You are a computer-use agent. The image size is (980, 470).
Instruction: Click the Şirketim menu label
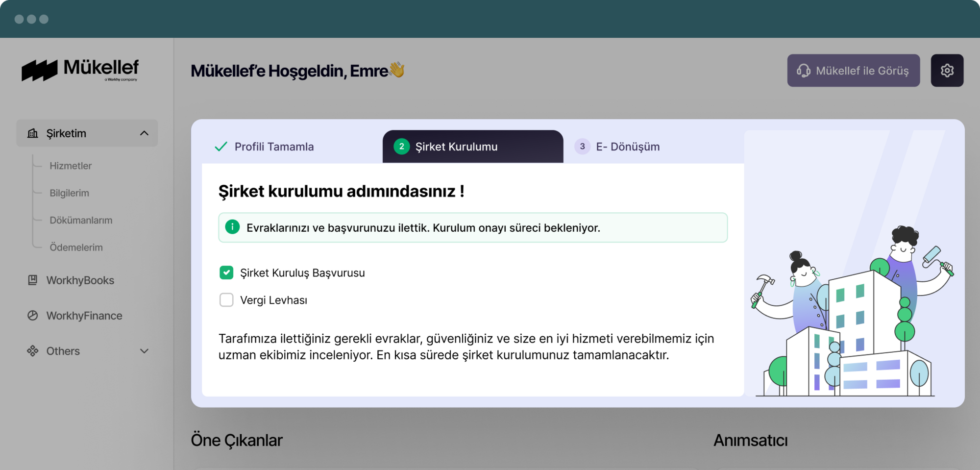[66, 133]
